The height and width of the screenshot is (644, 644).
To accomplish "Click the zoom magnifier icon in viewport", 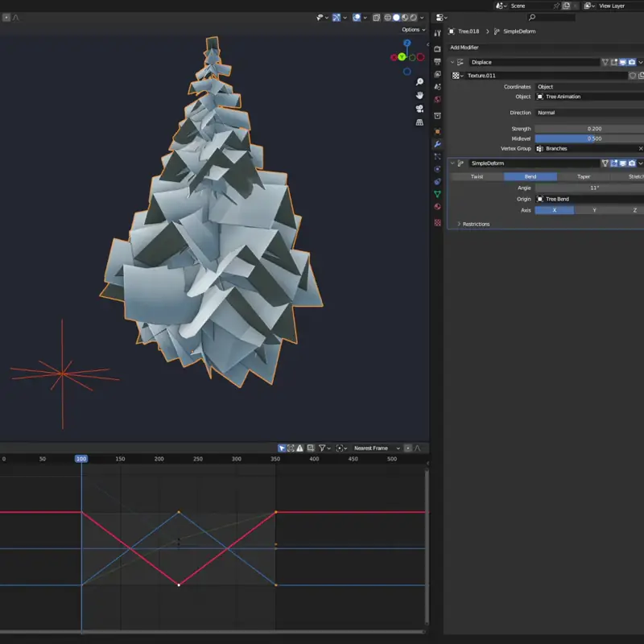I will pyautogui.click(x=419, y=82).
